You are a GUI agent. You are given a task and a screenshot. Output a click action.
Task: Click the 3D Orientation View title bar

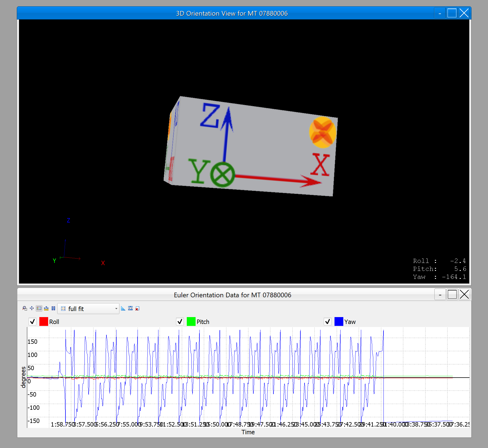232,13
